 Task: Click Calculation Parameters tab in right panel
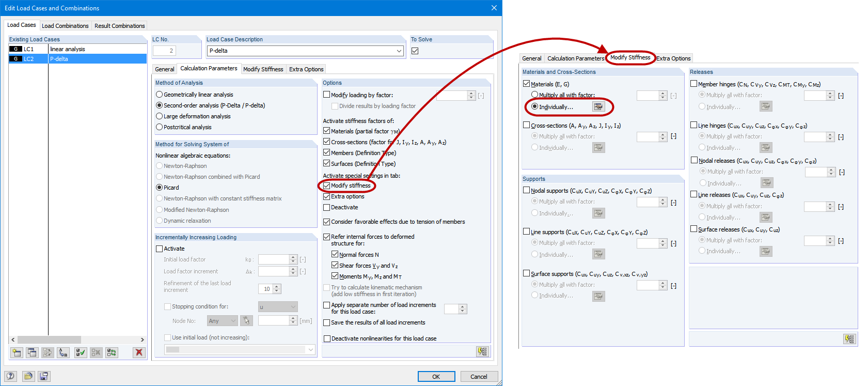coord(575,58)
